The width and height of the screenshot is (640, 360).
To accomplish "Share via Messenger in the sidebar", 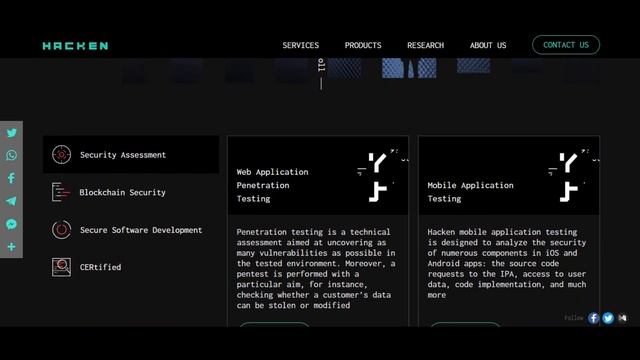I will click(x=11, y=224).
